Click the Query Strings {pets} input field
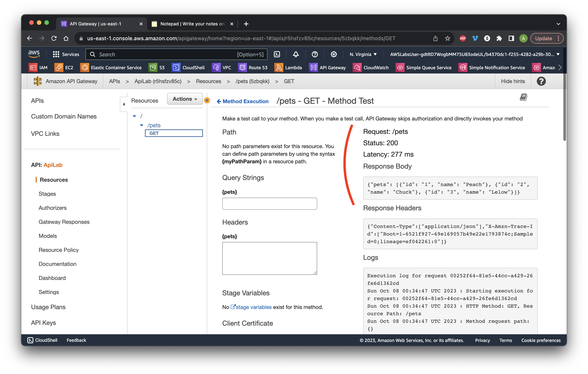 click(269, 204)
